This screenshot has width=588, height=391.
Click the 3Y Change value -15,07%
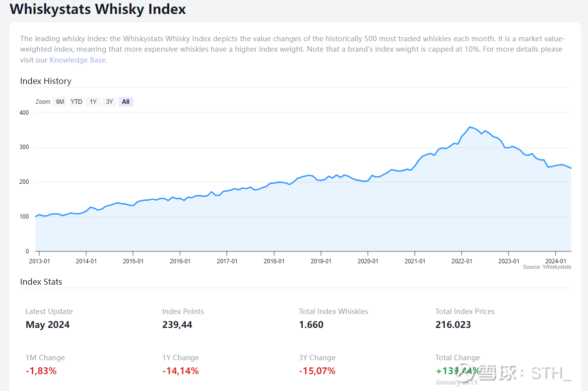pos(317,371)
